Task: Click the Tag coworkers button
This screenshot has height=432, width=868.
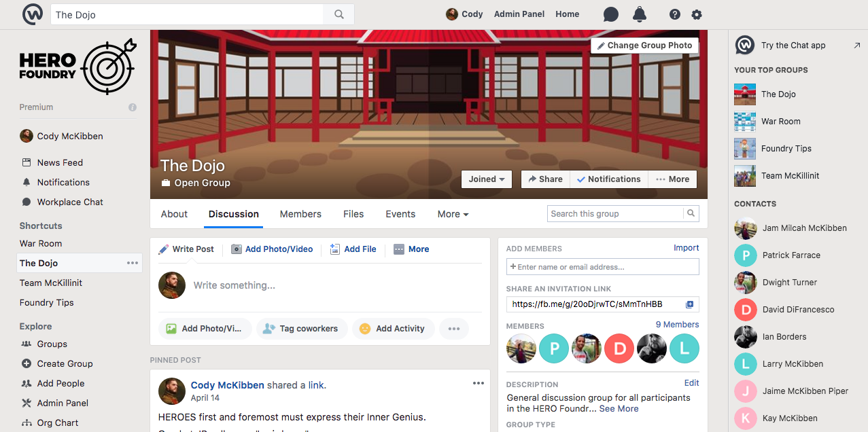Action: point(302,329)
